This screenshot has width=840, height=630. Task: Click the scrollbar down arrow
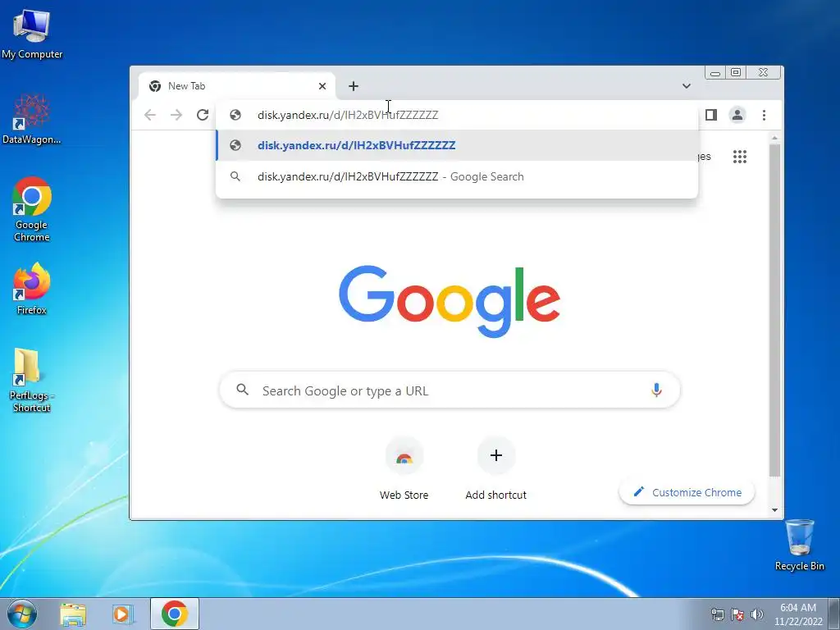774,510
